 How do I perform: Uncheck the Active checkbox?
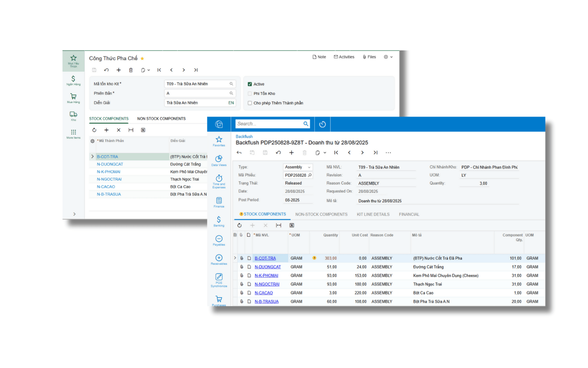pyautogui.click(x=250, y=84)
